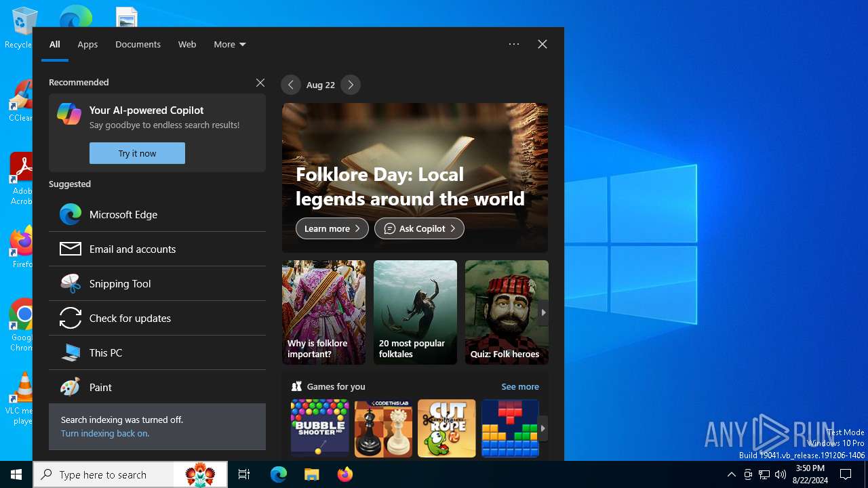The width and height of the screenshot is (868, 488).
Task: Click the Folklore Day headline image
Action: coord(415,178)
